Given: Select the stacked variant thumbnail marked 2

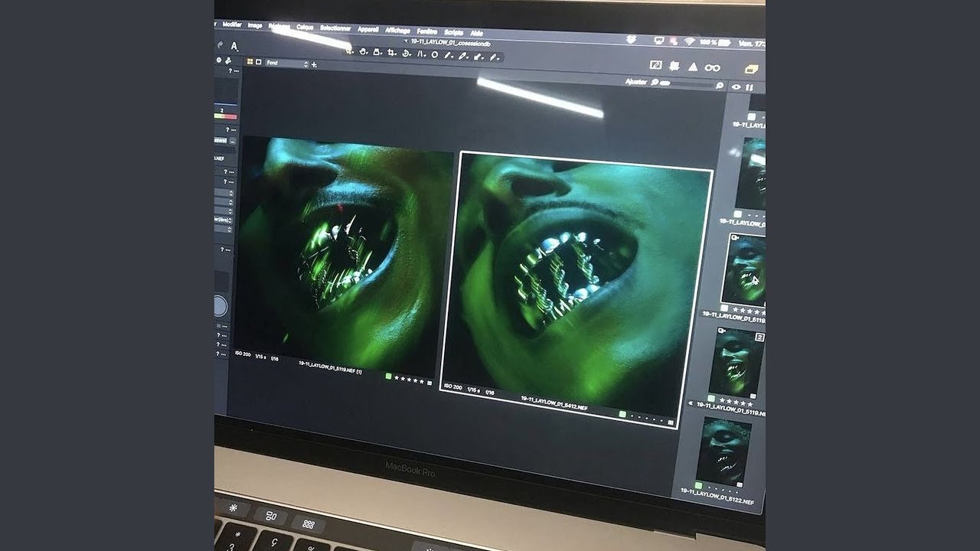Looking at the screenshot, I should click(x=737, y=362).
